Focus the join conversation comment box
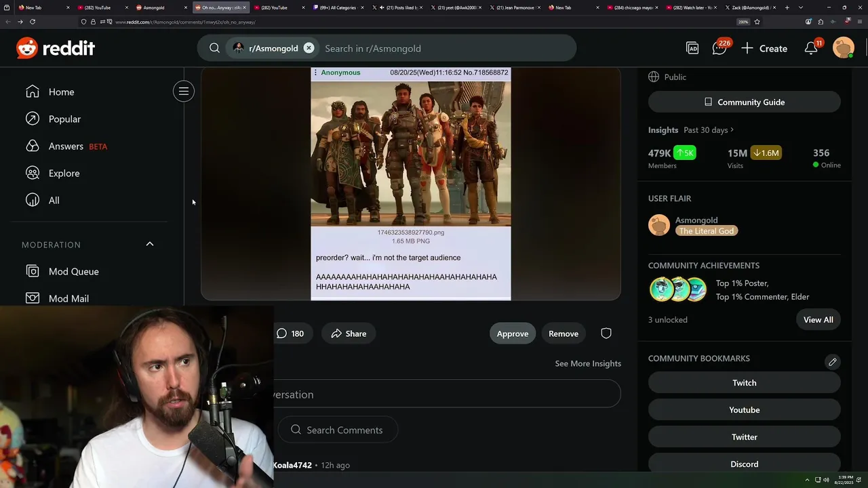The width and height of the screenshot is (868, 488). click(x=447, y=394)
